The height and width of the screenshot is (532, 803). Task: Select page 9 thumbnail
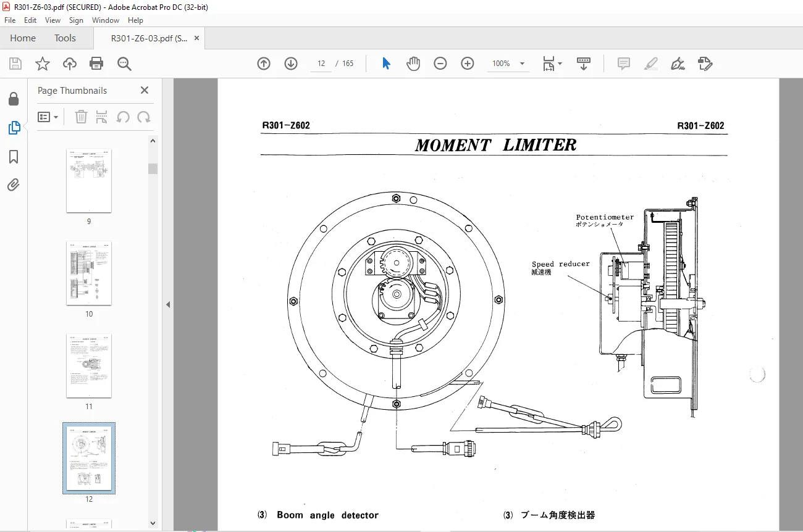tap(89, 180)
